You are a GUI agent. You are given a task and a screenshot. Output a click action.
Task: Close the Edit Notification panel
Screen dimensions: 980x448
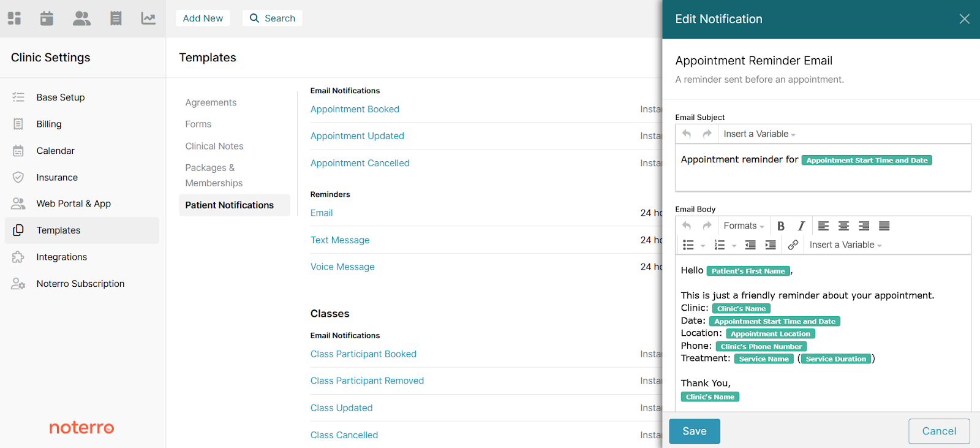pyautogui.click(x=964, y=19)
